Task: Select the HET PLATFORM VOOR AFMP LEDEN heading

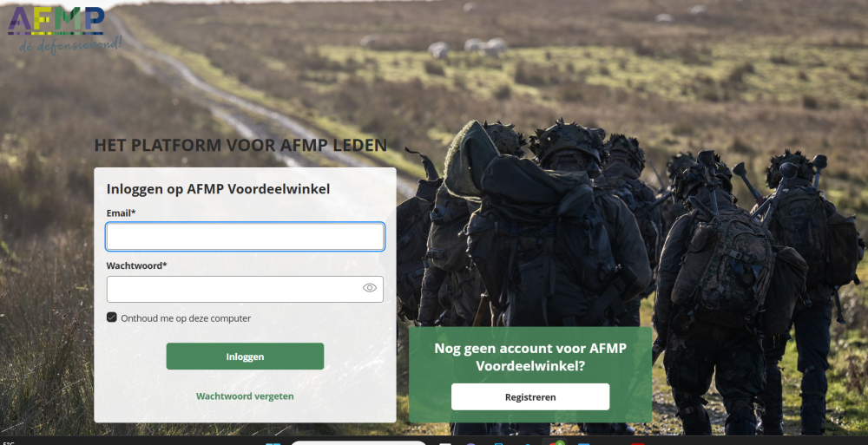Action: 240,145
